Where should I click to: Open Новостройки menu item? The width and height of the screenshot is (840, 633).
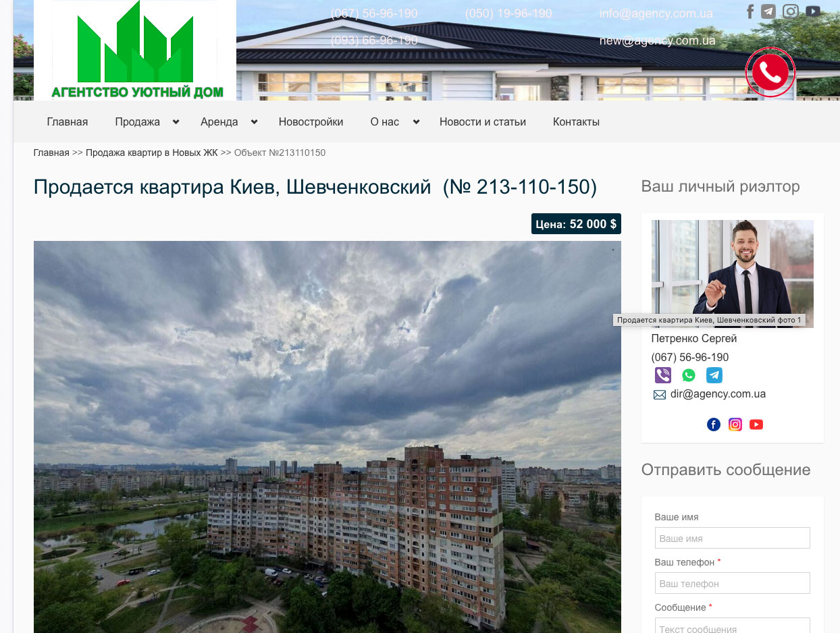(x=311, y=122)
